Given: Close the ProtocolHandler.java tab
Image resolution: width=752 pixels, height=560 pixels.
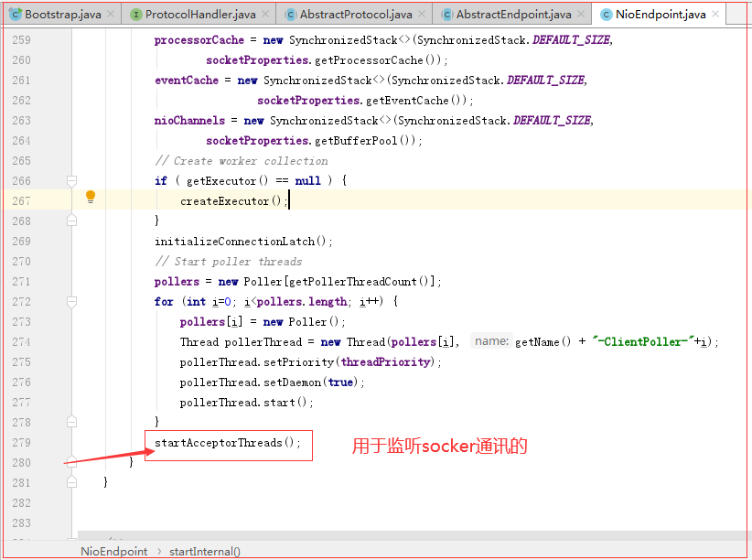Looking at the screenshot, I should tap(265, 15).
